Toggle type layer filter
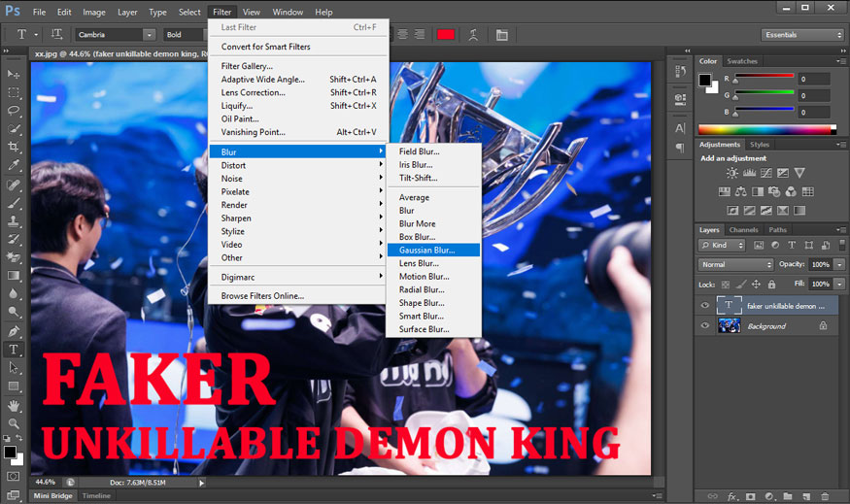The image size is (850, 504). [792, 245]
